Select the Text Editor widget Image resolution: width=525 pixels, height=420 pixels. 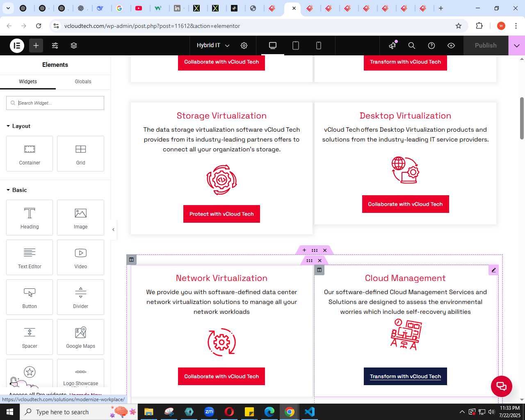coord(30,257)
